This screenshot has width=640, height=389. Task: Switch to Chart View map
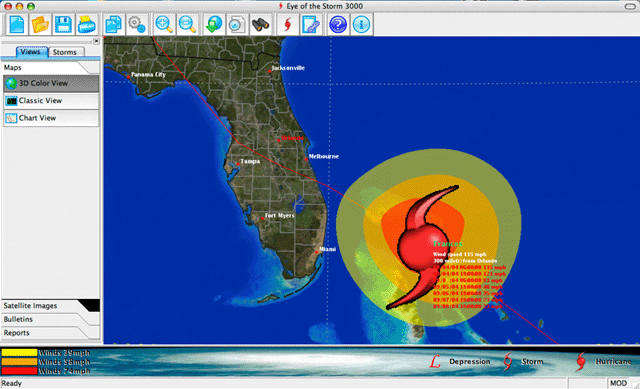coord(51,118)
